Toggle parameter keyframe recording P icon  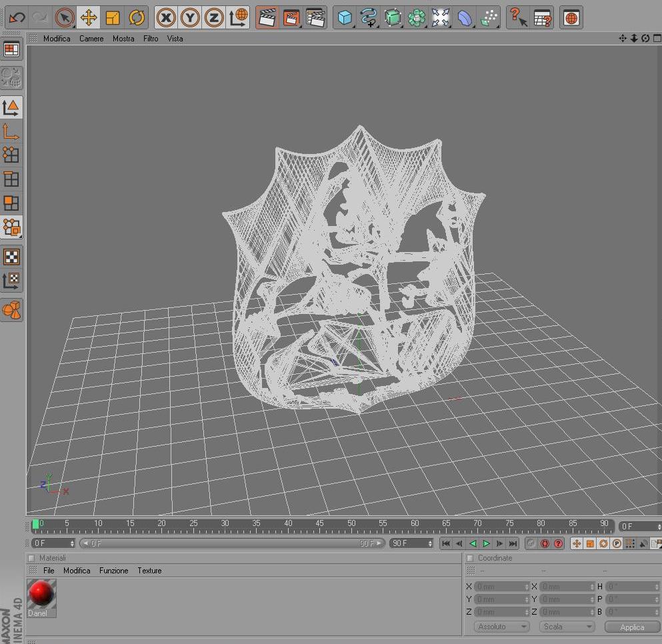coord(617,543)
